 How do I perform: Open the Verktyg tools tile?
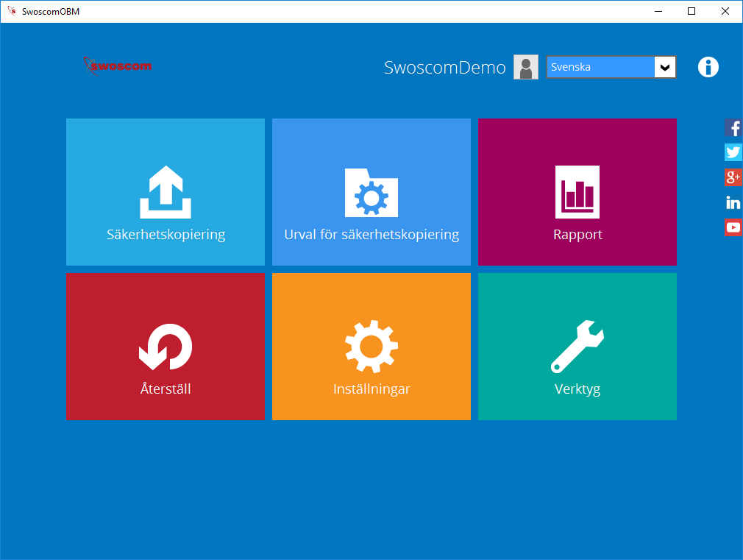577,346
